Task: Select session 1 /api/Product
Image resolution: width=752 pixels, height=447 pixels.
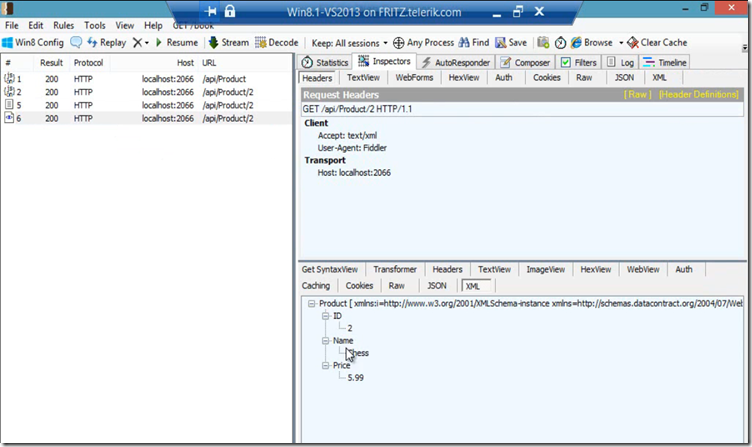Action: click(146, 79)
